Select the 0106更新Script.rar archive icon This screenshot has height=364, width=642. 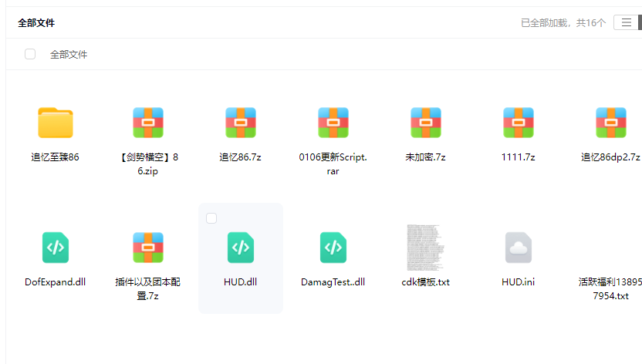[x=333, y=123]
